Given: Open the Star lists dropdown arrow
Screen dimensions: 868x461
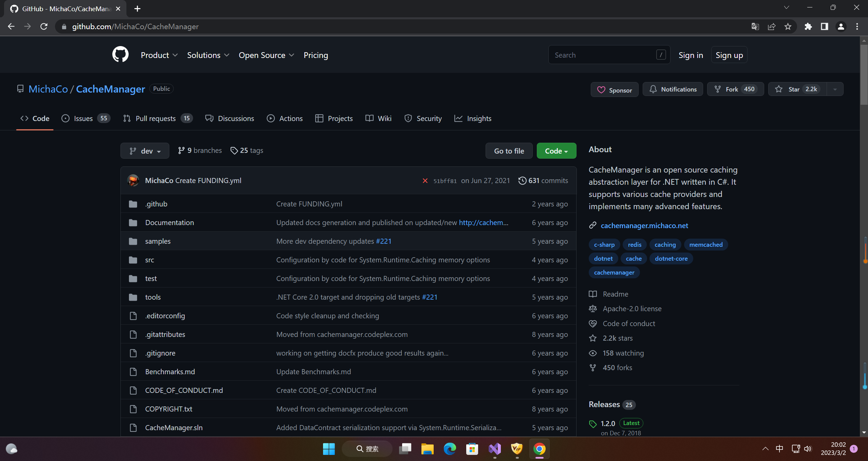Looking at the screenshot, I should [x=835, y=89].
